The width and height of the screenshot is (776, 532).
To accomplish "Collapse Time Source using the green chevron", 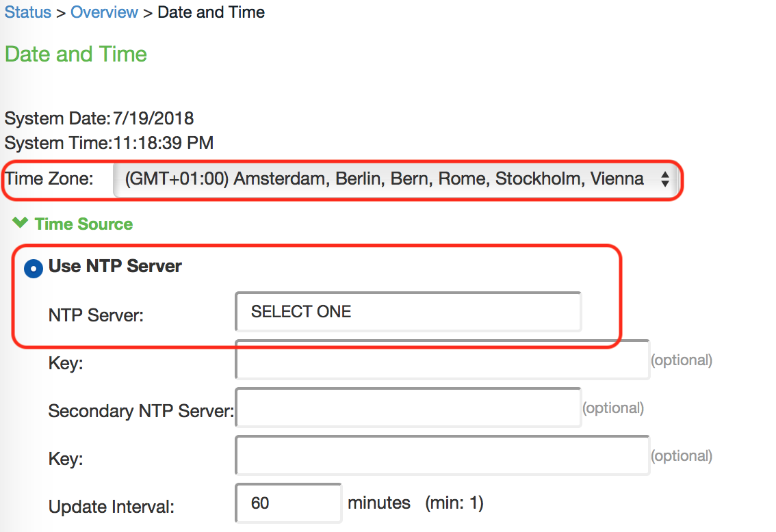I will [x=20, y=223].
